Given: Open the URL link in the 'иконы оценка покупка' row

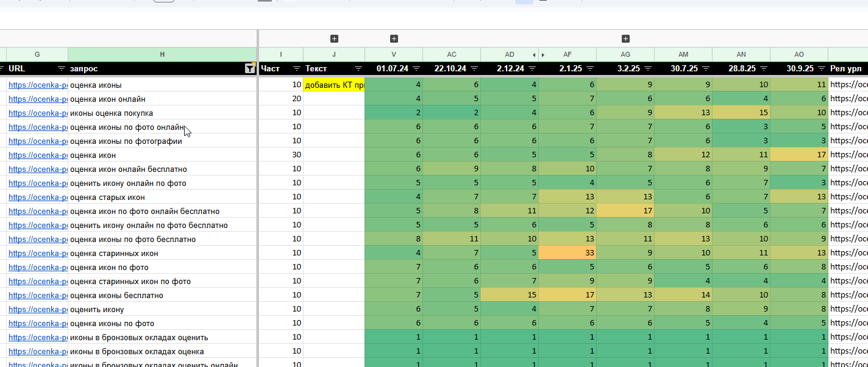Looking at the screenshot, I should (38, 113).
